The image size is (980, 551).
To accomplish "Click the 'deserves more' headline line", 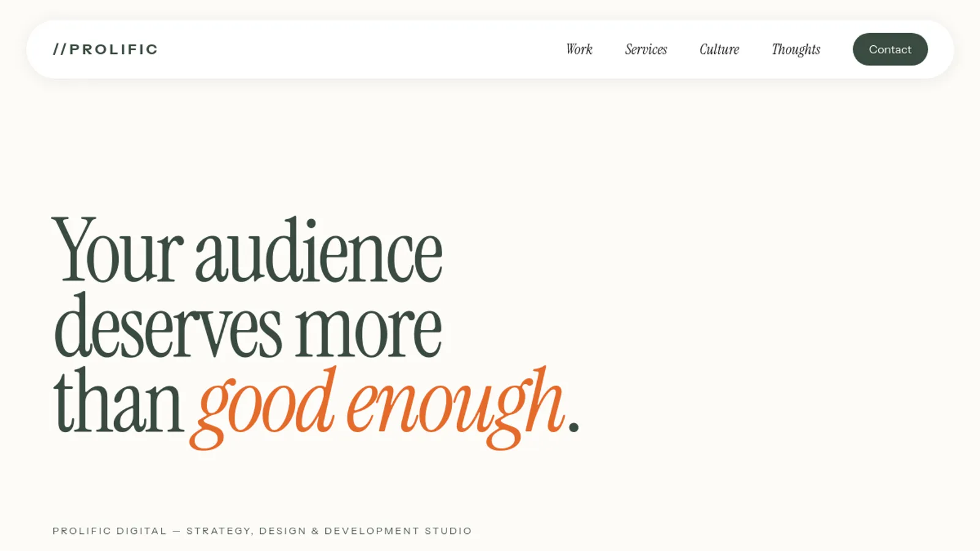I will click(x=247, y=326).
